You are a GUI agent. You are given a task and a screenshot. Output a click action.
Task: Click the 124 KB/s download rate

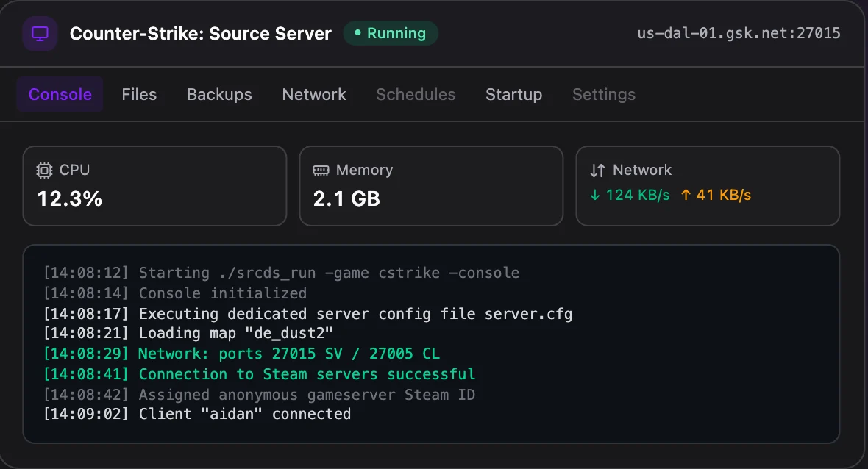pyautogui.click(x=638, y=195)
